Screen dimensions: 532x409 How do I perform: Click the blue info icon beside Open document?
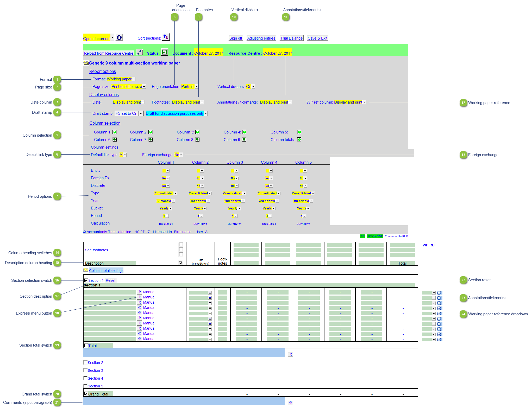[x=119, y=37]
